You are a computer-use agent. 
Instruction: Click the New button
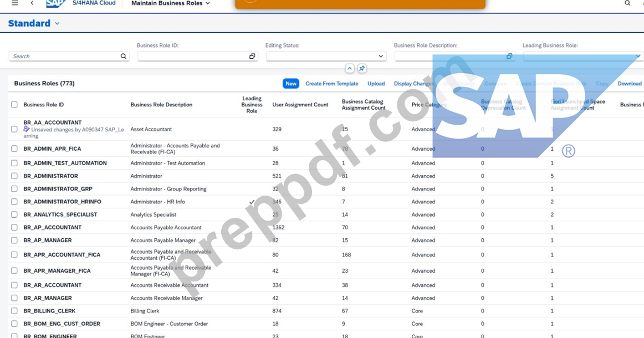click(291, 83)
